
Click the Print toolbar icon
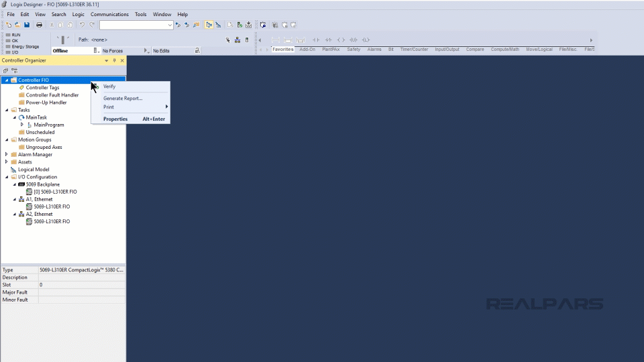coord(40,25)
